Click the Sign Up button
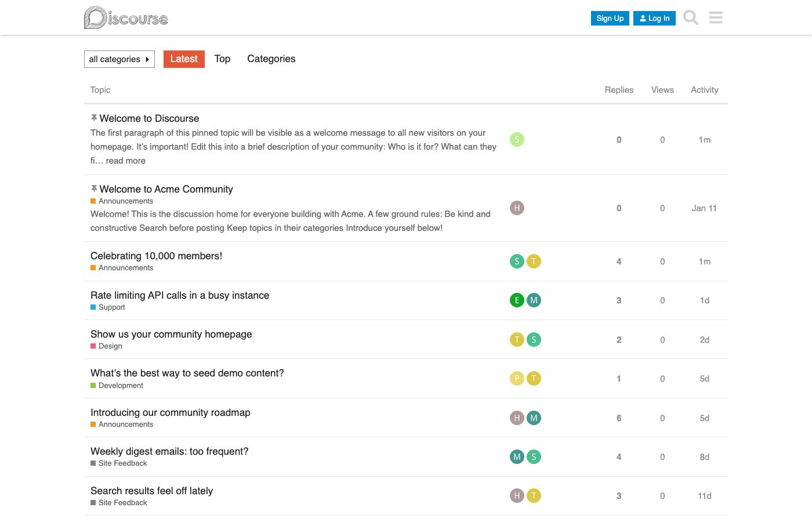This screenshot has height=522, width=812. [610, 18]
